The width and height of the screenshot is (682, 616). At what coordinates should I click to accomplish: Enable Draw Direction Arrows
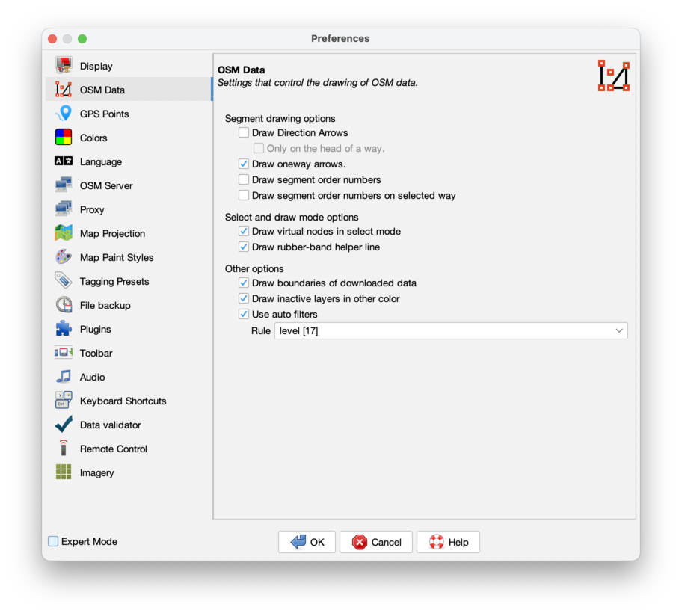(243, 132)
